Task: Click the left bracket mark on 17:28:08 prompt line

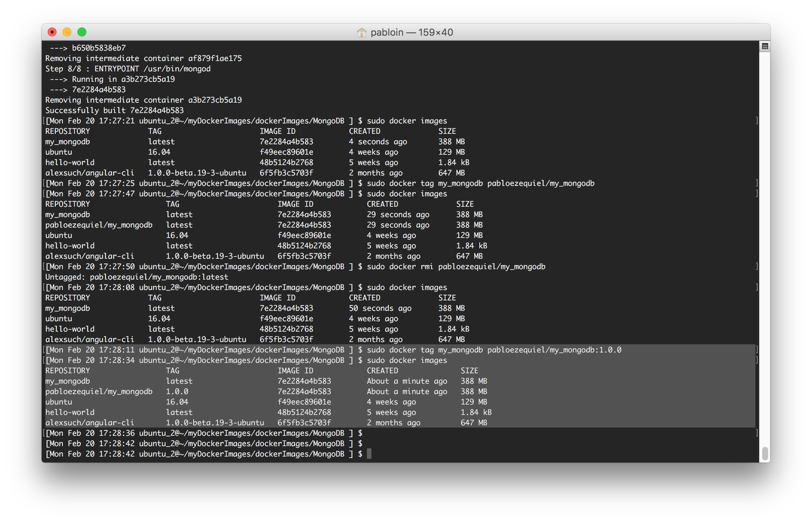Action: [x=44, y=287]
